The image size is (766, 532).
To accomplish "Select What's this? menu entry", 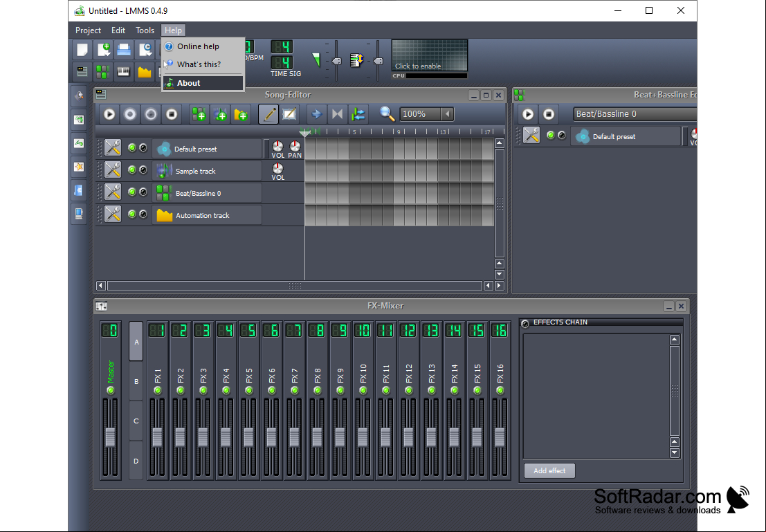I will [203, 64].
